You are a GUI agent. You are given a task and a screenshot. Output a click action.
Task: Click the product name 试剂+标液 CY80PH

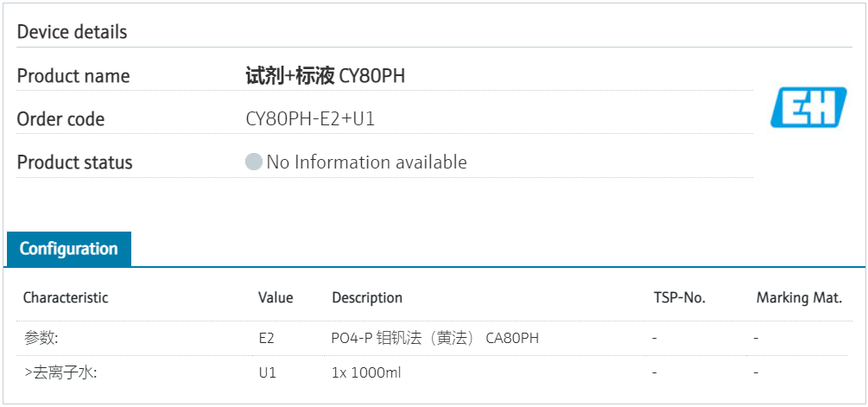[325, 76]
